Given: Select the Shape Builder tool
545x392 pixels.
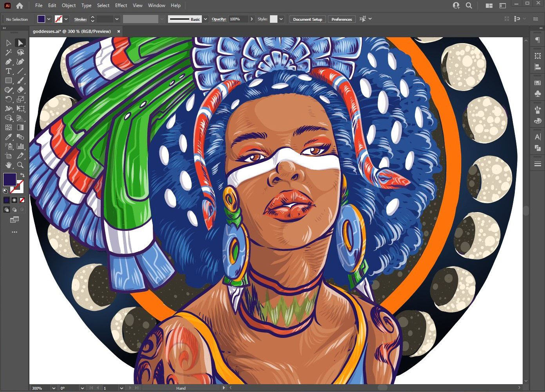Looking at the screenshot, I should [9, 118].
